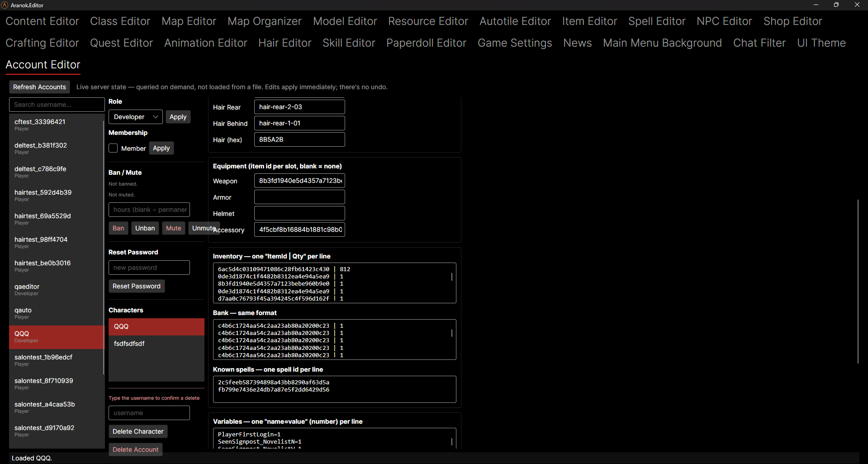Click the Known spells text area

334,389
